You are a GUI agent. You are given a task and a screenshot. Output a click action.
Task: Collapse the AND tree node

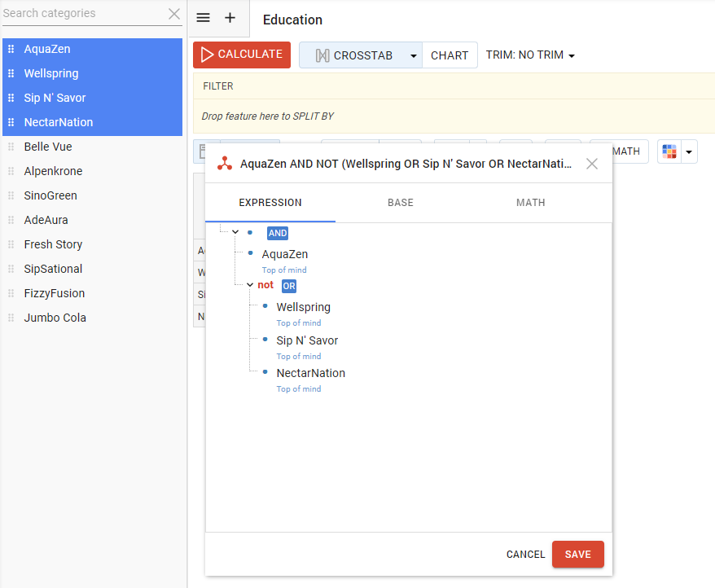click(x=235, y=233)
